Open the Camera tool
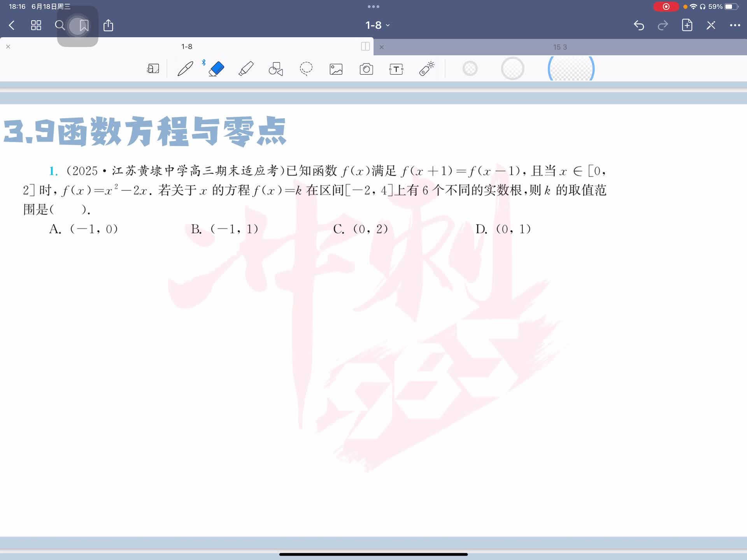 (366, 69)
